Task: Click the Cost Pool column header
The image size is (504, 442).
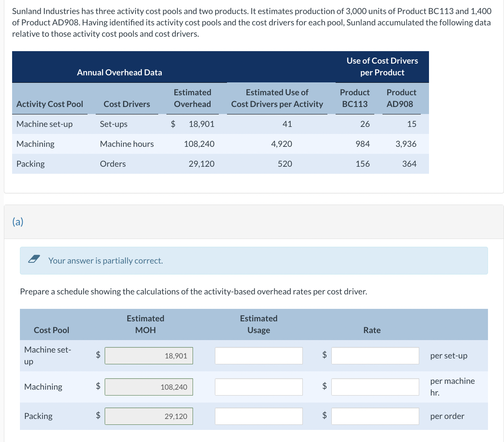Action: (51, 330)
